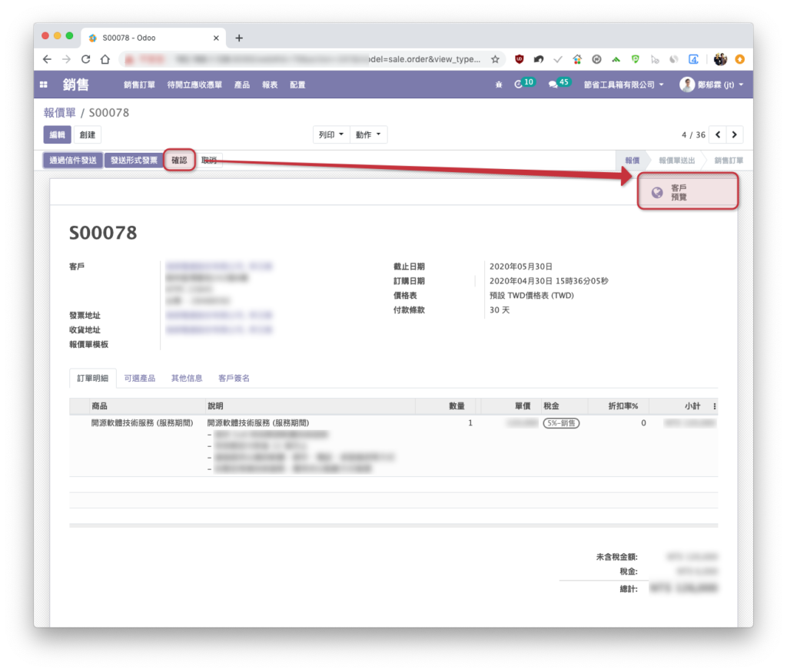Open activities clock icon with 10 badge
The image size is (787, 672).
pyautogui.click(x=523, y=83)
